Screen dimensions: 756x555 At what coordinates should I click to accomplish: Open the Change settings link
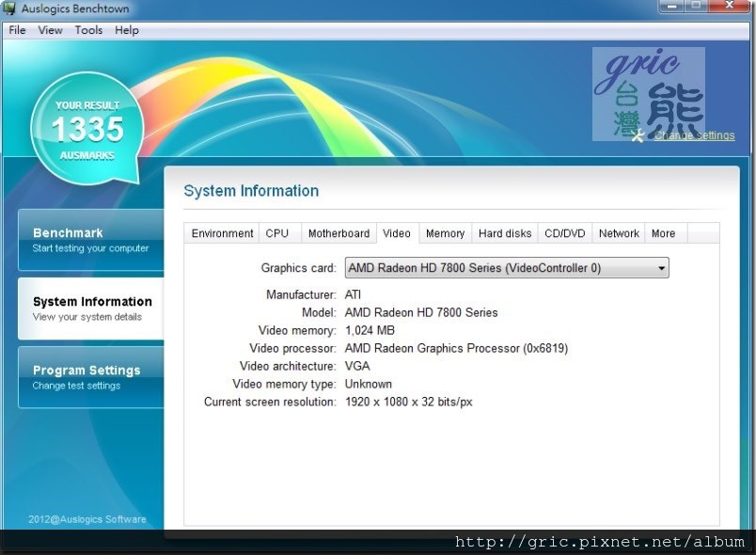click(x=694, y=135)
